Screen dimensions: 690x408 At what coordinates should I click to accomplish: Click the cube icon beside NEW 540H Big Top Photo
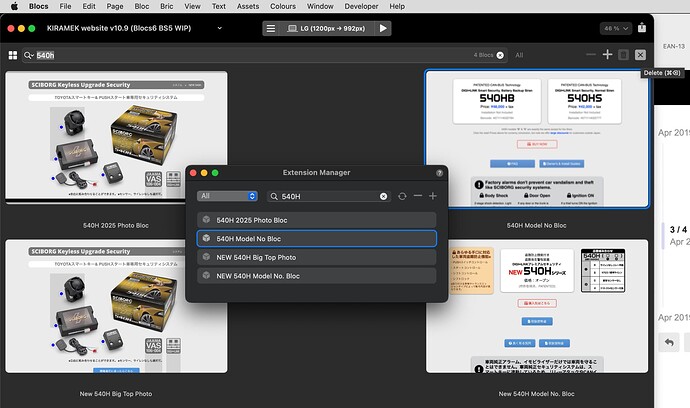tap(206, 257)
